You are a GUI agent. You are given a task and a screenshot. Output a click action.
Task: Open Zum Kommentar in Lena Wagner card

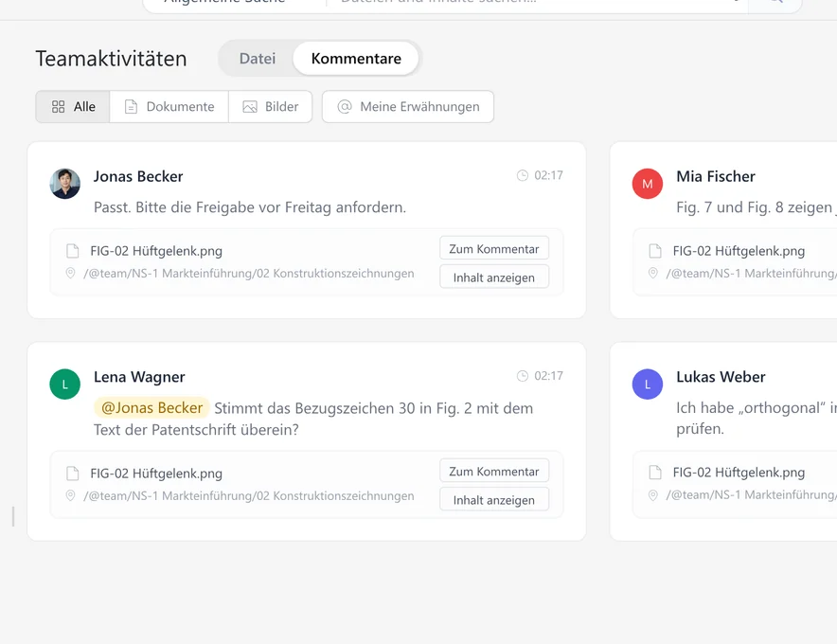point(493,472)
